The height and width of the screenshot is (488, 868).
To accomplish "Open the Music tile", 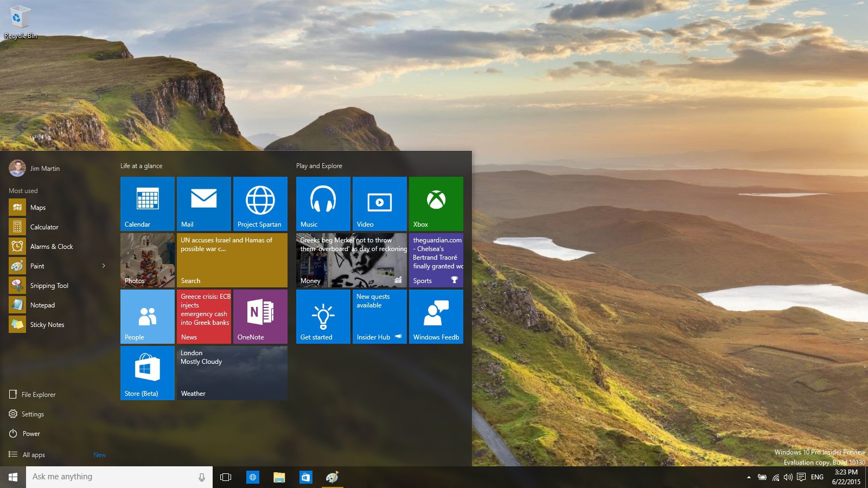I will [323, 204].
